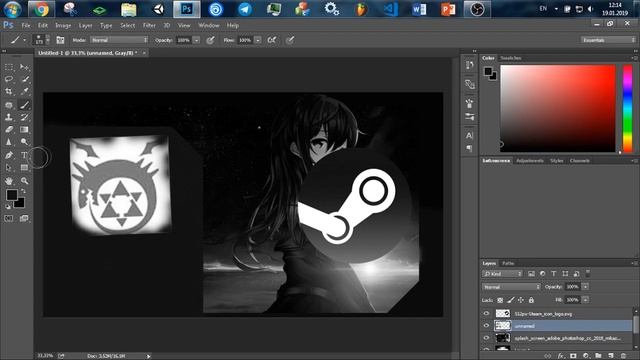The image size is (640, 360).
Task: Hide the splash_screen_adobe_photoshop layer
Action: click(x=486, y=338)
